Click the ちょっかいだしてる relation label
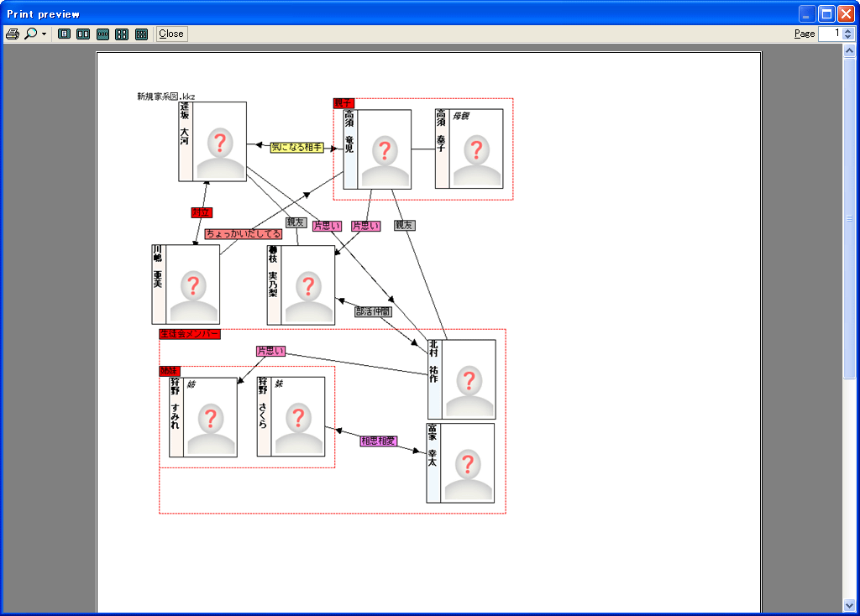 (x=244, y=234)
